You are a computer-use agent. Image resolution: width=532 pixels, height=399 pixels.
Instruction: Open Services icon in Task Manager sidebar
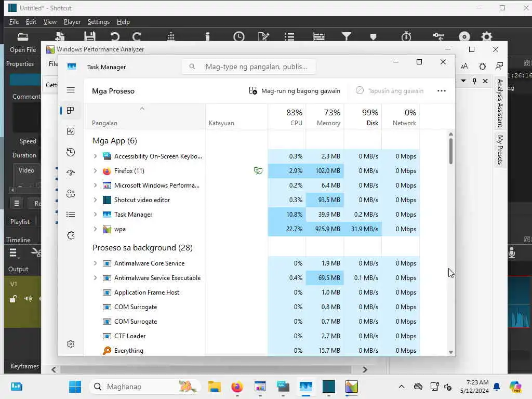[71, 235]
